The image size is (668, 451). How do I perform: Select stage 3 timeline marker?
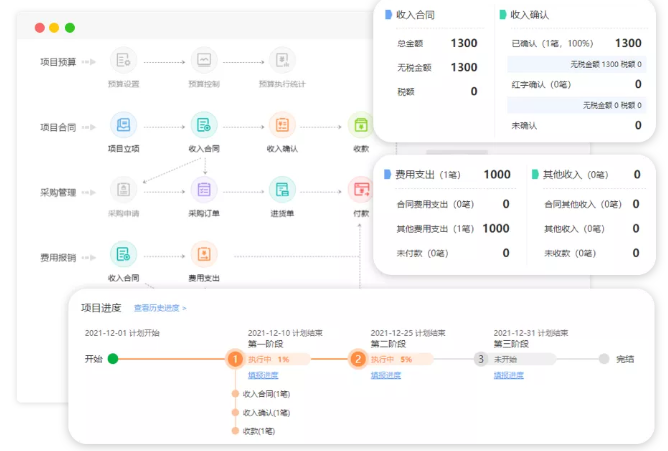click(x=481, y=359)
